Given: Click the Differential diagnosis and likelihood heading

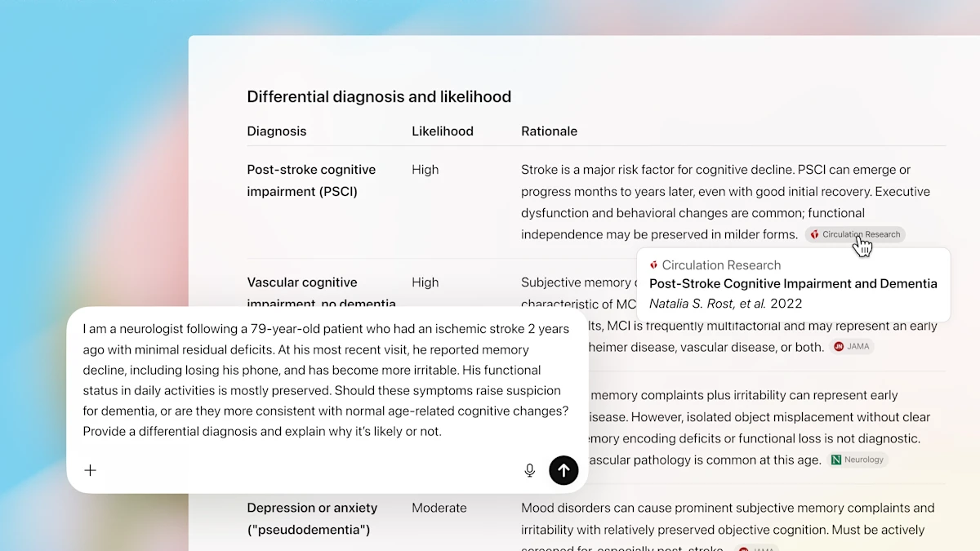Looking at the screenshot, I should pyautogui.click(x=379, y=96).
